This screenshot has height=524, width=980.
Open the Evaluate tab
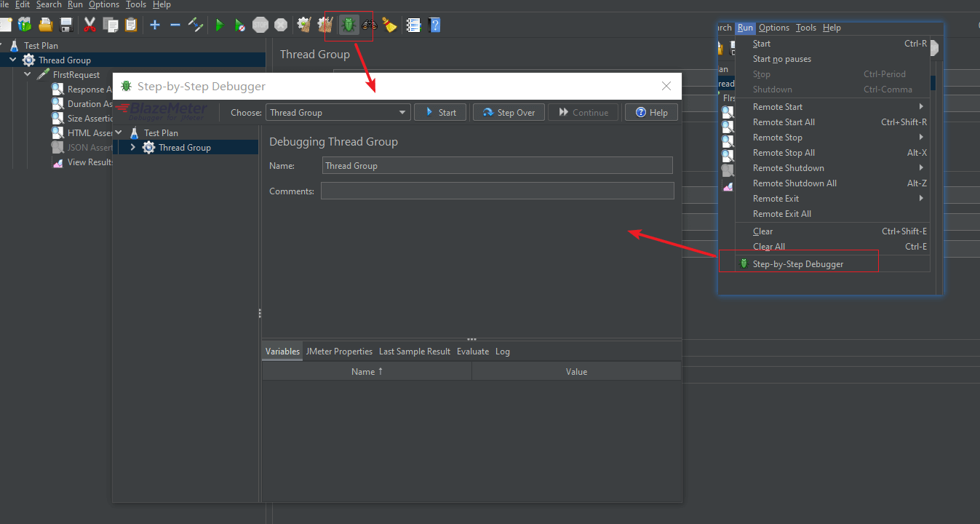pos(473,352)
